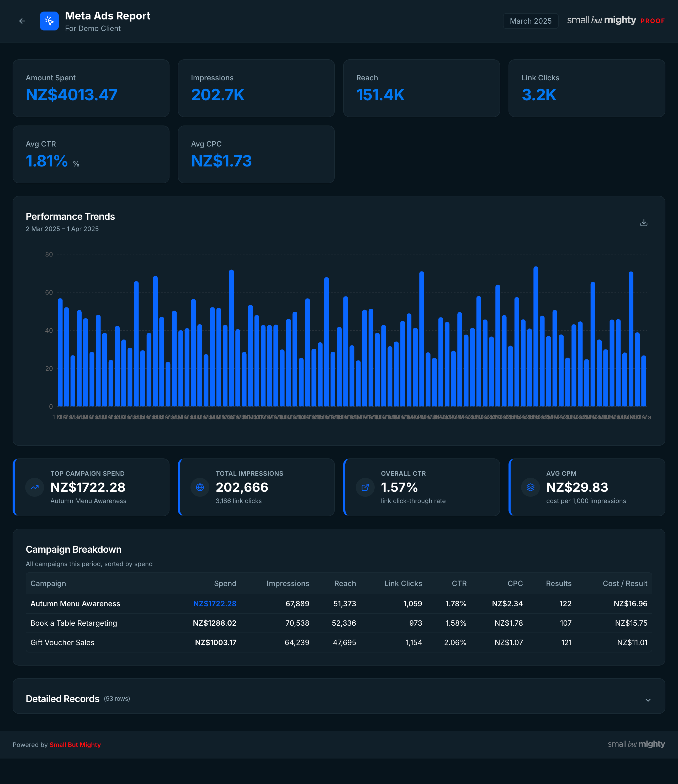Image resolution: width=678 pixels, height=784 pixels.
Task: Click the Total Impressions 202,666 figure
Action: [x=242, y=487]
